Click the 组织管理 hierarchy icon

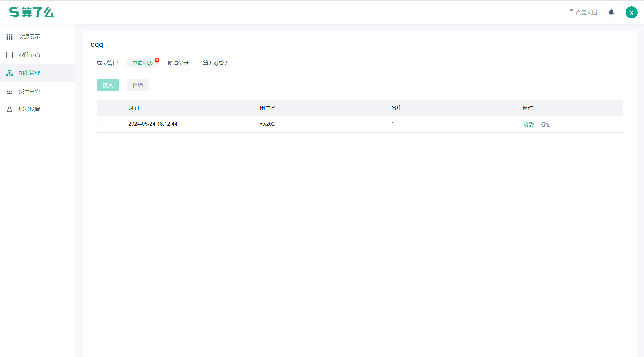(9, 73)
